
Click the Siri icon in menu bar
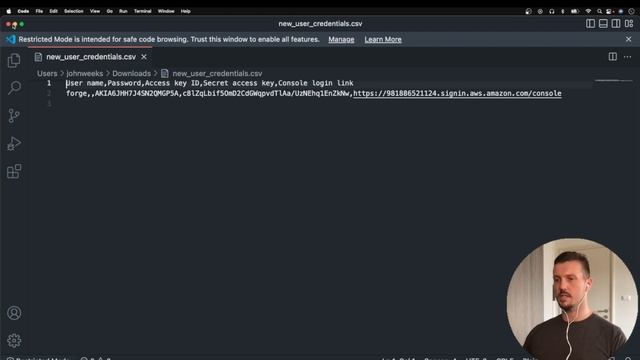click(x=621, y=11)
